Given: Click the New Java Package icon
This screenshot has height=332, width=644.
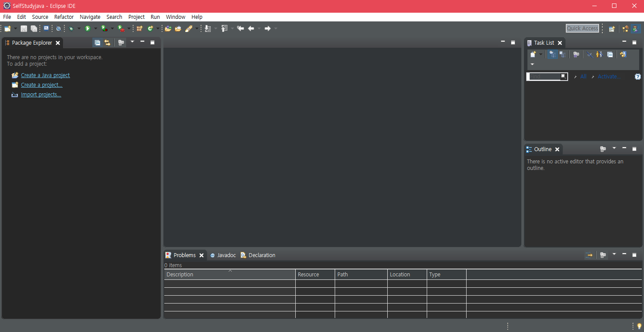Looking at the screenshot, I should click(140, 28).
